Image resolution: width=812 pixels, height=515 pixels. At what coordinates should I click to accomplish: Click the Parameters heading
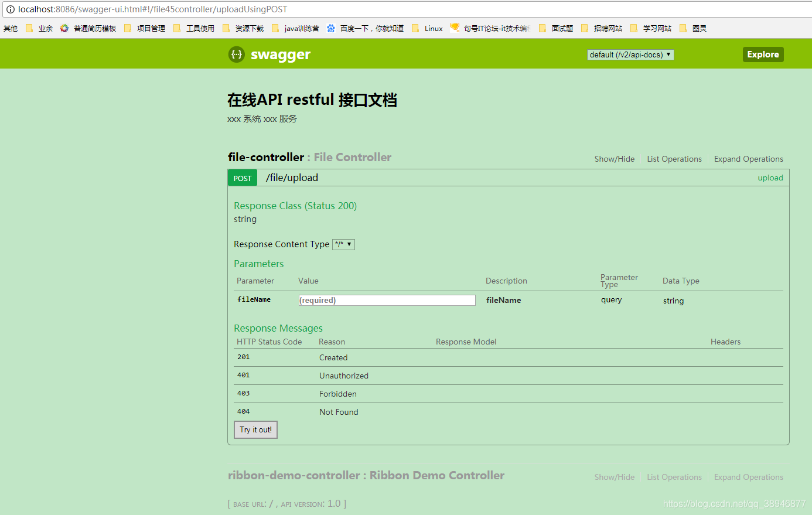tap(258, 264)
